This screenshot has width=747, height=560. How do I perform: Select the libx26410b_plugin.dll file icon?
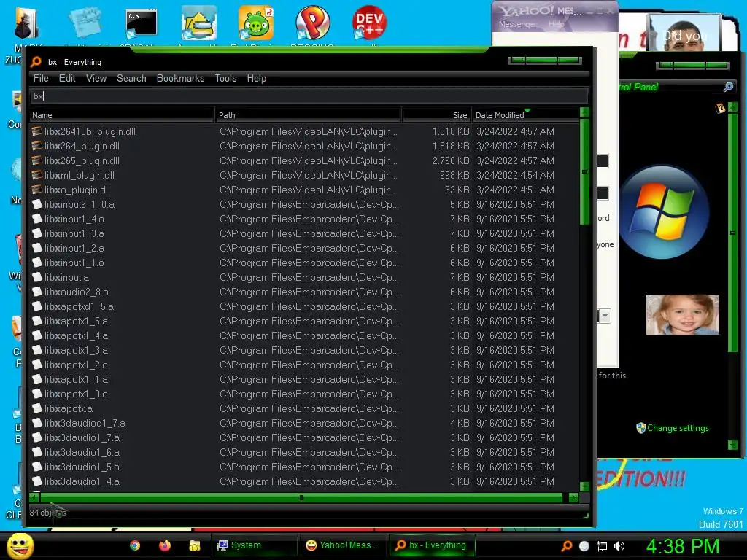pos(36,131)
